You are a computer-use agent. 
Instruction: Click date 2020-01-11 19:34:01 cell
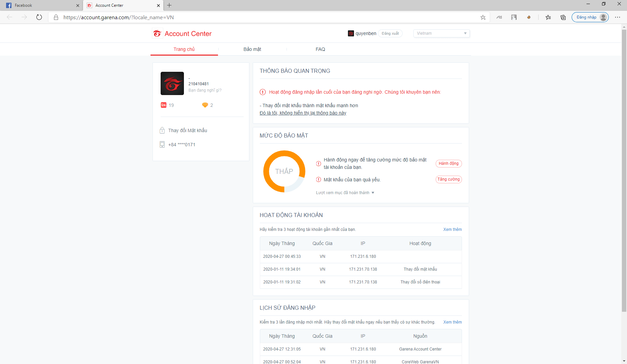282,269
